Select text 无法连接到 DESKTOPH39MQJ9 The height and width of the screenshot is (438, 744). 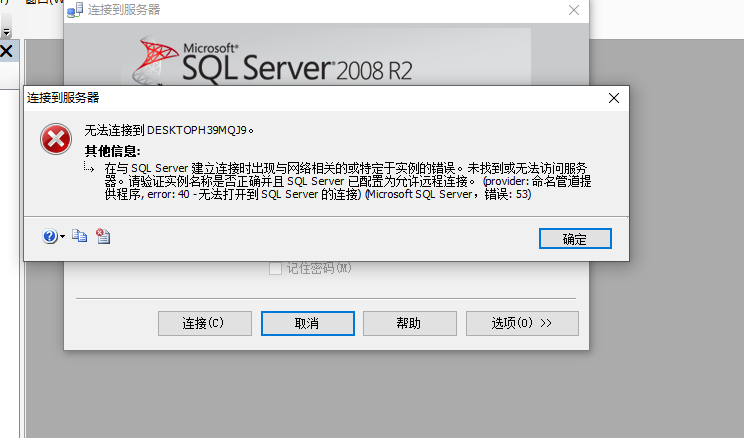(169, 130)
